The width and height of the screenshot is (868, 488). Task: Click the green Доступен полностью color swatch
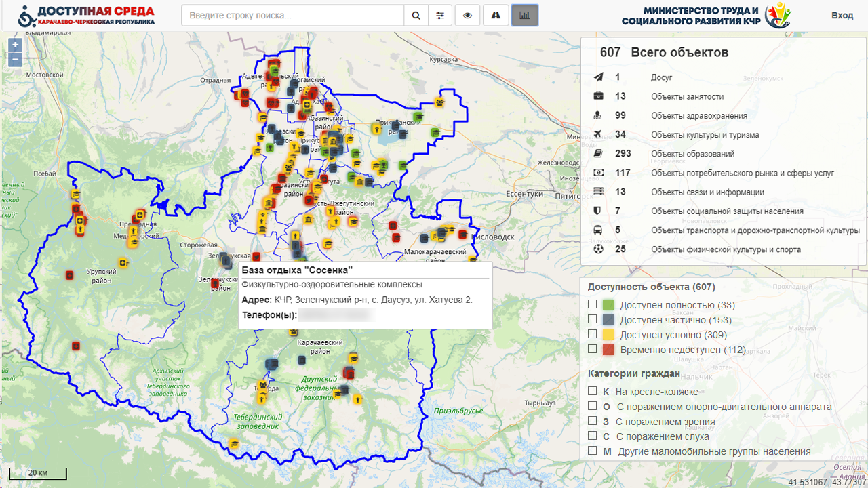click(x=608, y=305)
